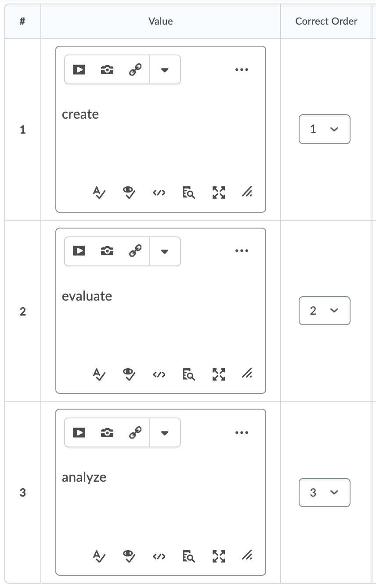376x588 pixels.
Task: Select the Correct Order dropdown showing 1
Action: [x=325, y=129]
